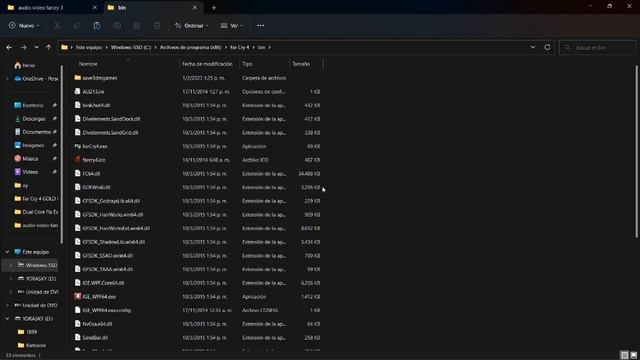Click the farcry4.ico file icon
The width and height of the screenshot is (640, 360).
coord(78,160)
